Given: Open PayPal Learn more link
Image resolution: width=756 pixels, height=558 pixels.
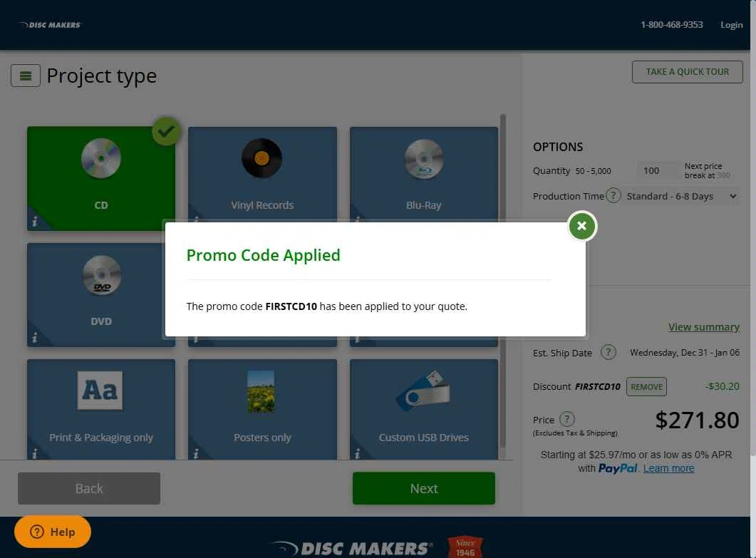Looking at the screenshot, I should pyautogui.click(x=669, y=468).
